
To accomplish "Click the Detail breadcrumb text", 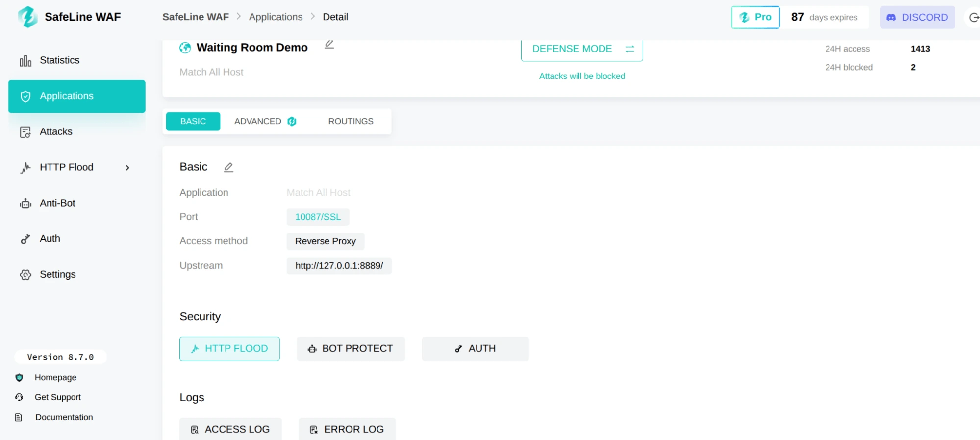I will tap(335, 17).
